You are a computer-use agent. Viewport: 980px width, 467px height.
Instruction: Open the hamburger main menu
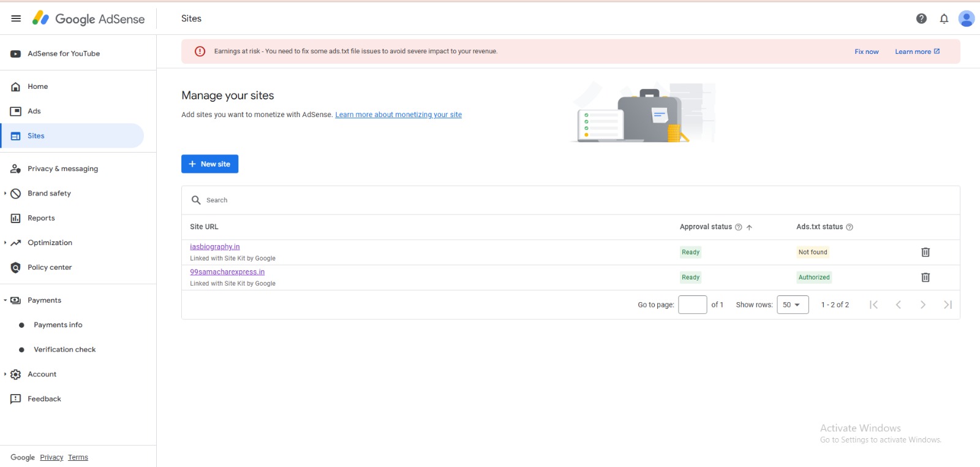click(16, 18)
